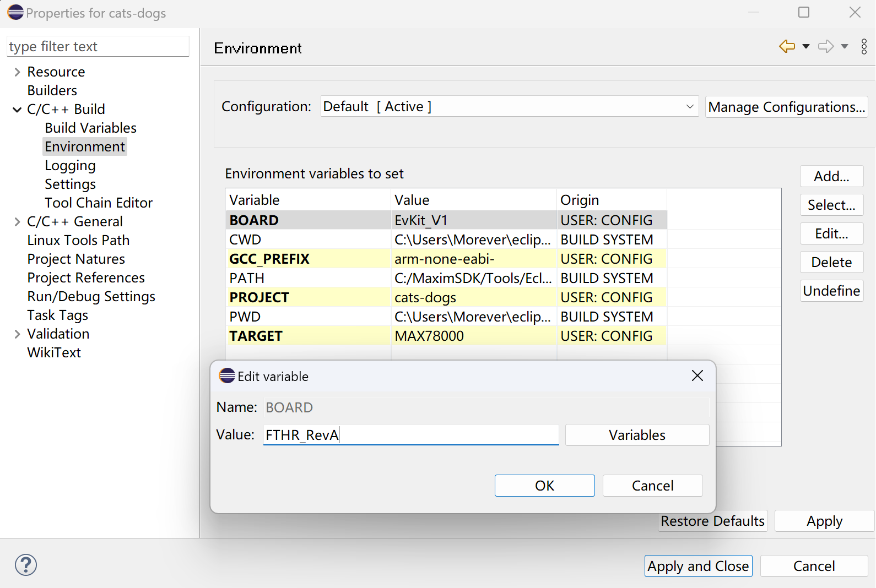Viewport: 876px width, 588px height.
Task: Select Linux Tools Path in the tree
Action: pyautogui.click(x=78, y=240)
